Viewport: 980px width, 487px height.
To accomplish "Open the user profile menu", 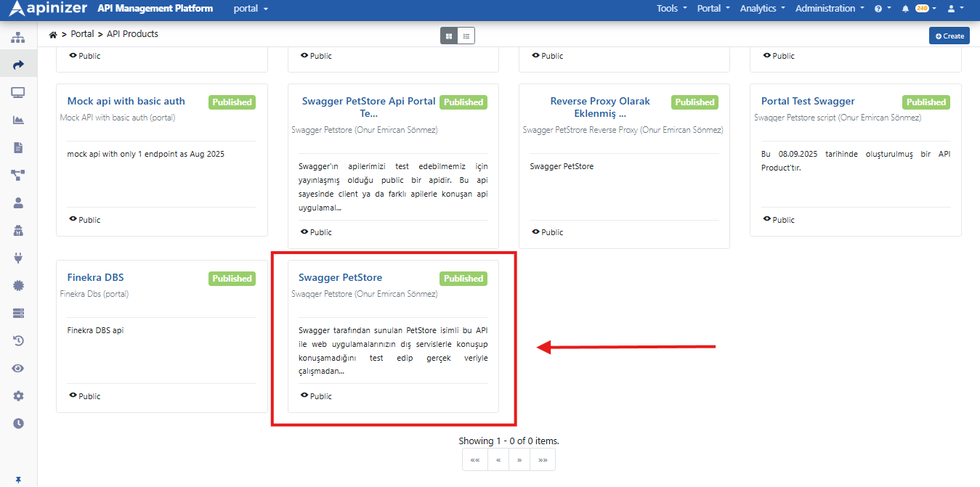I will 955,9.
